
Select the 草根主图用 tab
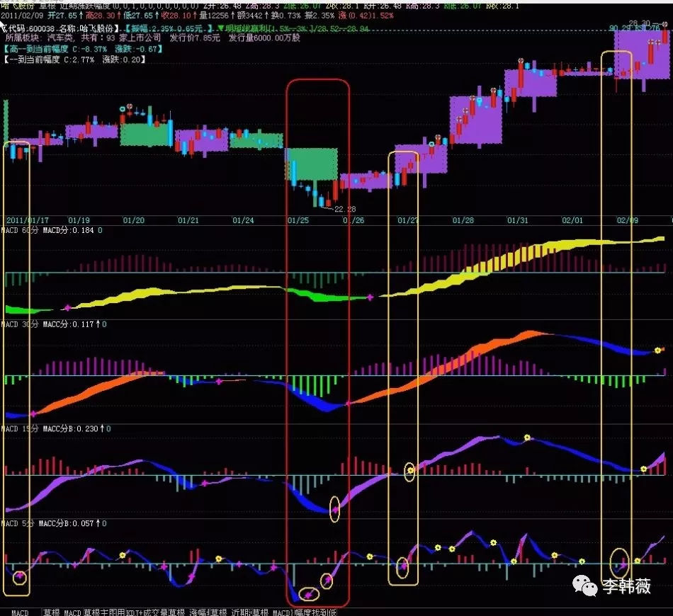coord(104,612)
